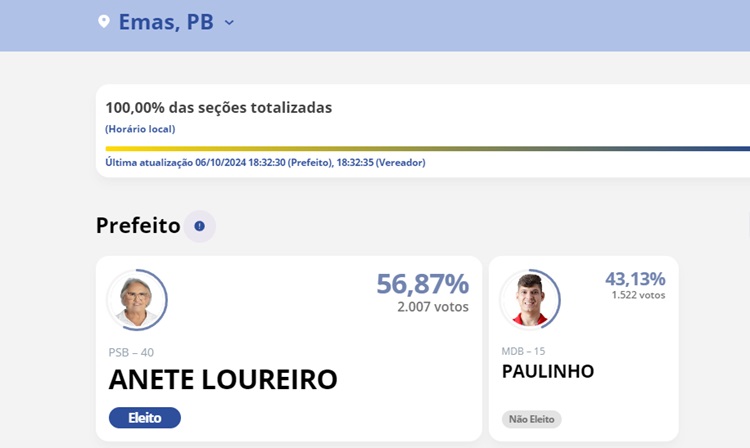
Task: Click the 2.007 votos count
Action: point(432,307)
